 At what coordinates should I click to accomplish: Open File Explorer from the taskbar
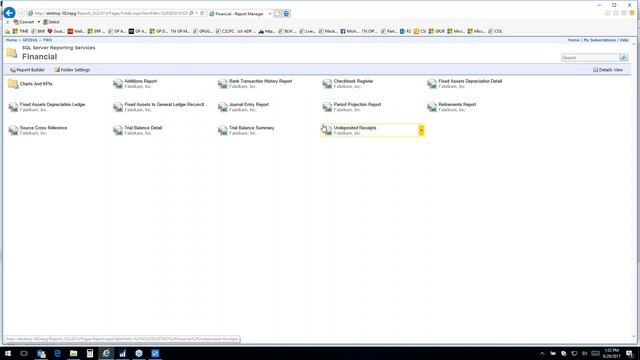tap(73, 353)
